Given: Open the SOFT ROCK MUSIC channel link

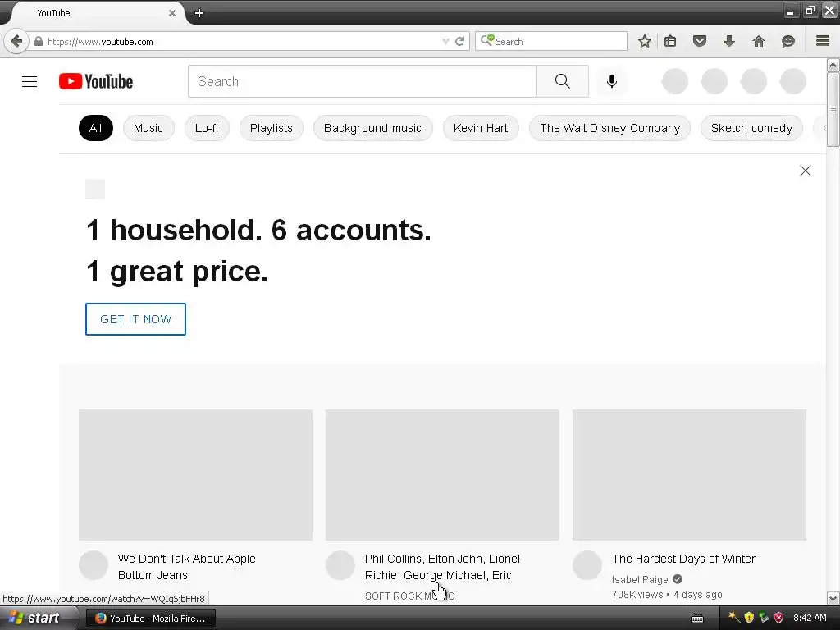Looking at the screenshot, I should (x=409, y=596).
